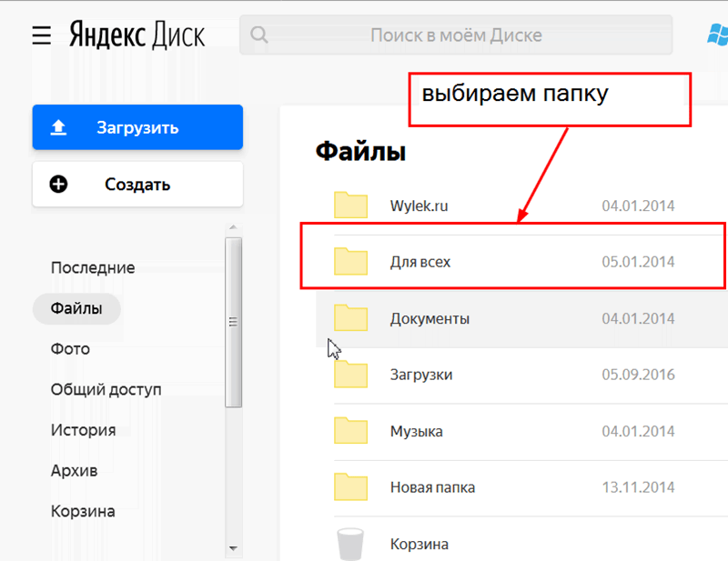728x561 pixels.
Task: Select Корзина in the file list
Action: (420, 545)
